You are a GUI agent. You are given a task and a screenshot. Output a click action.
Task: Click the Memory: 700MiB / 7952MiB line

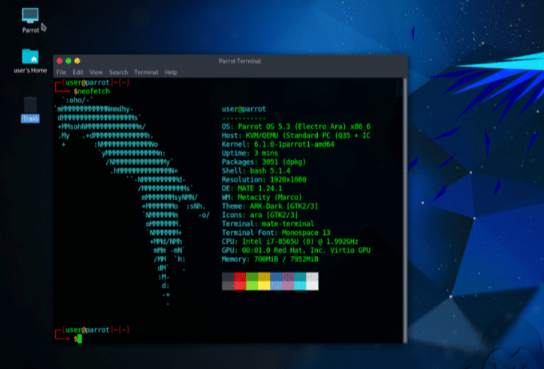pyautogui.click(x=270, y=259)
